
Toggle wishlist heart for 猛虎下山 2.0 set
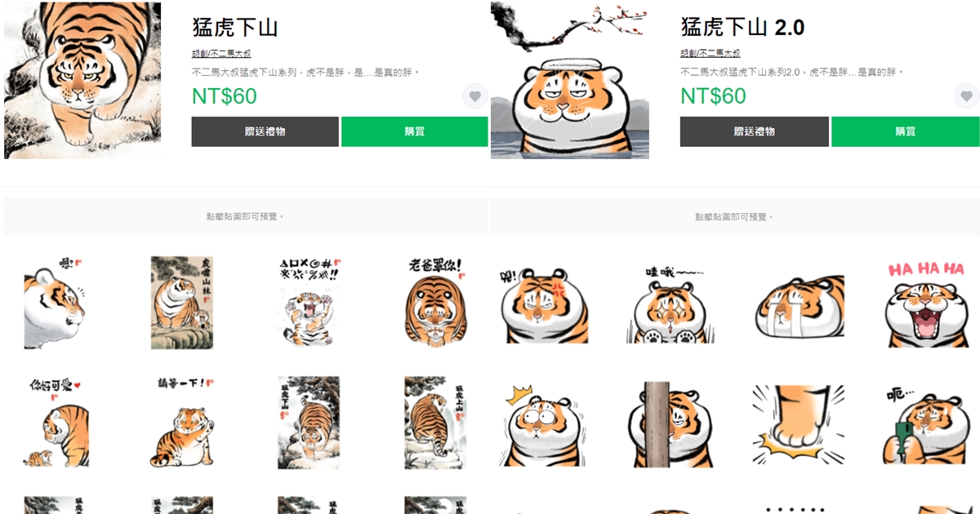(x=966, y=96)
